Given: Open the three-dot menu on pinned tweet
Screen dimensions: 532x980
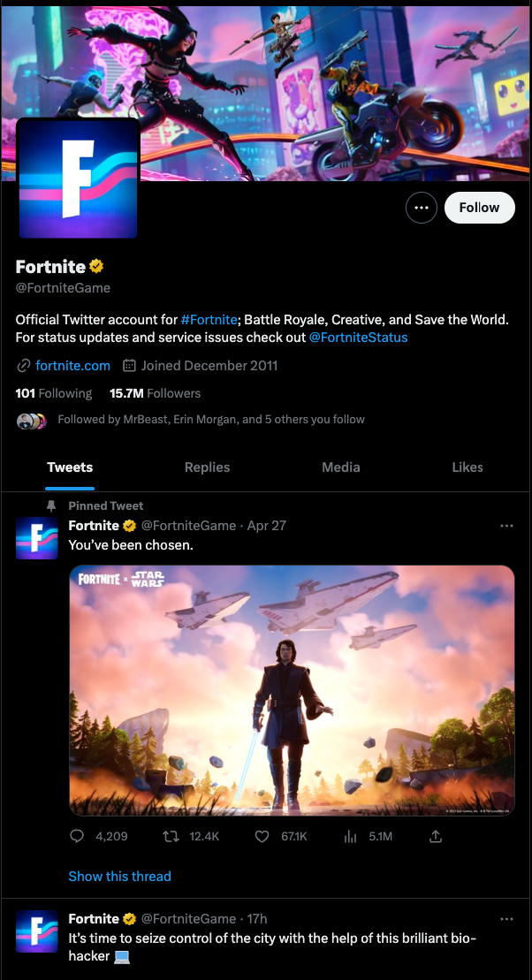Looking at the screenshot, I should [x=506, y=526].
